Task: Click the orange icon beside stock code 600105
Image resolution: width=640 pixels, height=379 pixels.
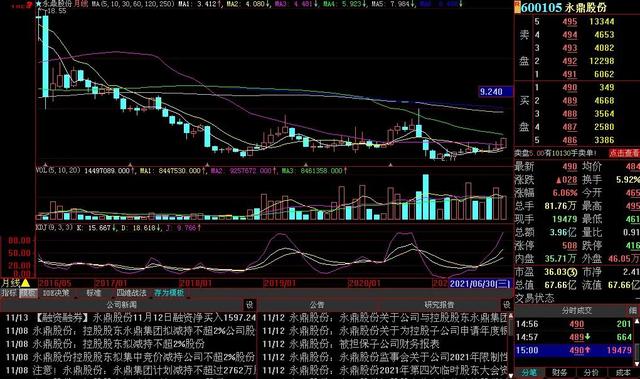Action: tap(518, 7)
